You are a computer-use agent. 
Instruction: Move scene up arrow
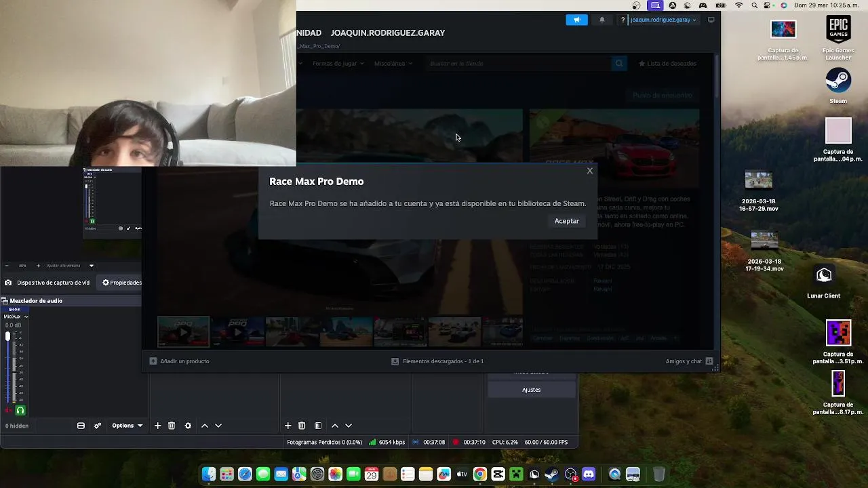[205, 426]
